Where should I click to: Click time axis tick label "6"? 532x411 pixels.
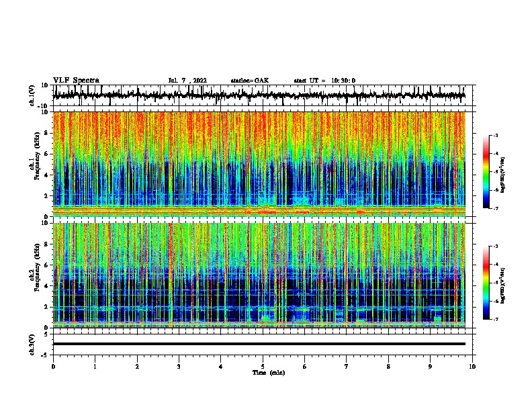[304, 366]
